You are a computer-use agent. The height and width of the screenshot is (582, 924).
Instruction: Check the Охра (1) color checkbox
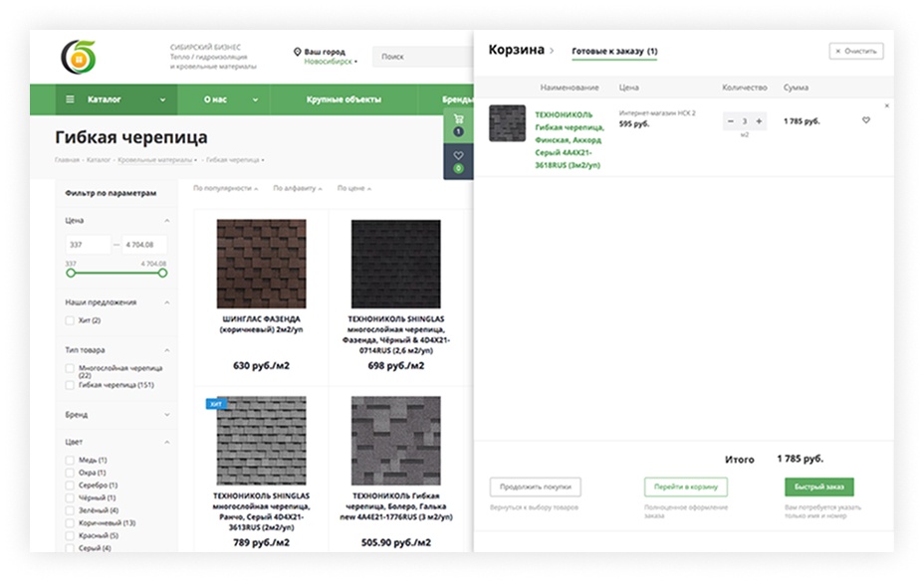(70, 473)
